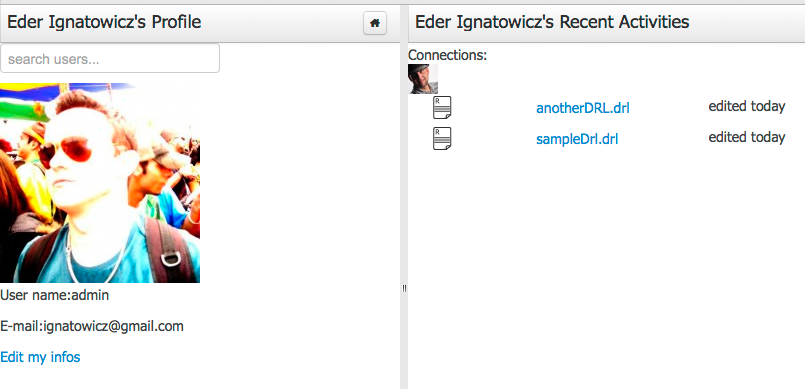The image size is (805, 389).
Task: Click the E-mail ignatowicz@gmail.com text
Action: (x=92, y=326)
